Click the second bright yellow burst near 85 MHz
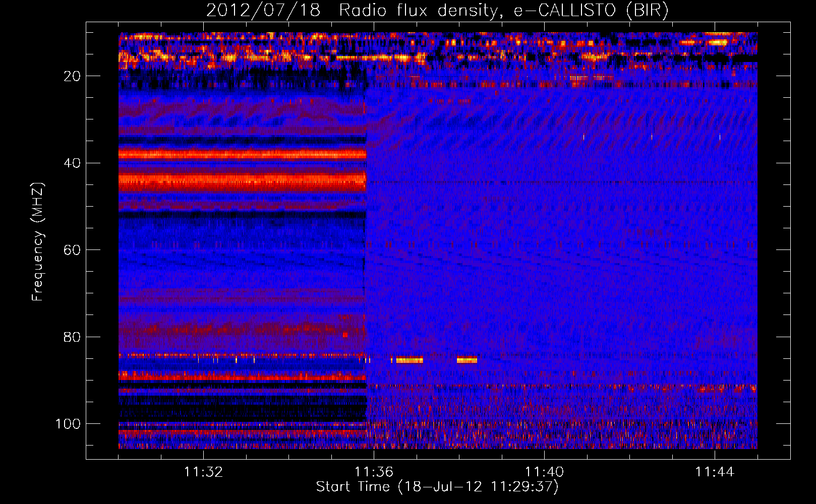This screenshot has width=816, height=504. point(467,360)
